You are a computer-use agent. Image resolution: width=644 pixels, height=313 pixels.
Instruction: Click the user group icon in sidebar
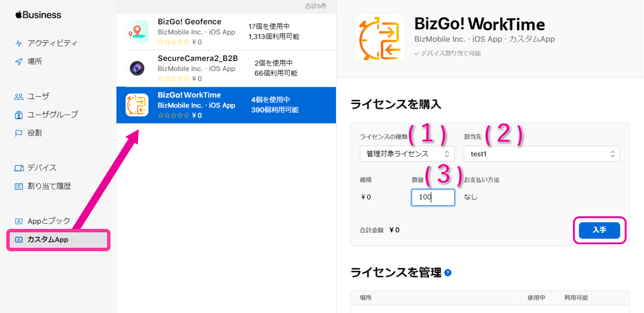19,115
